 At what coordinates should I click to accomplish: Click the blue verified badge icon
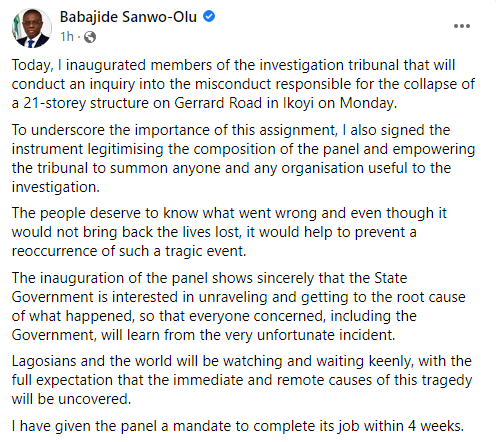(209, 16)
